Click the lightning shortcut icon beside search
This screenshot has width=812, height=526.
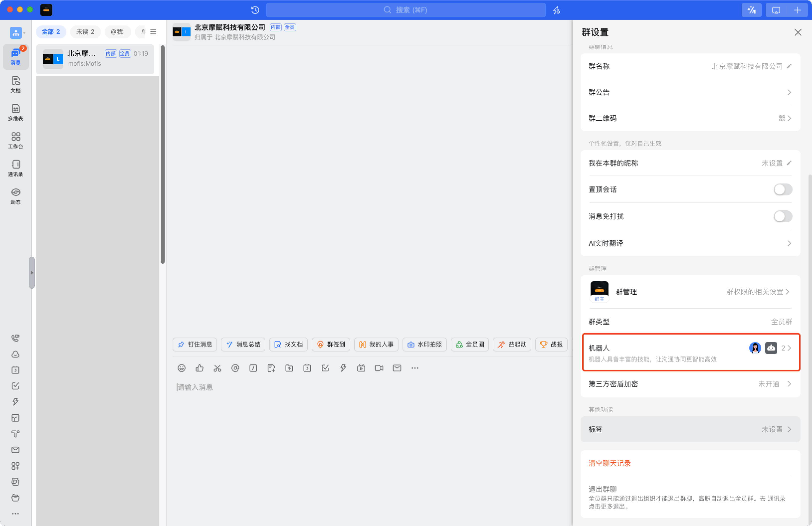(x=556, y=10)
